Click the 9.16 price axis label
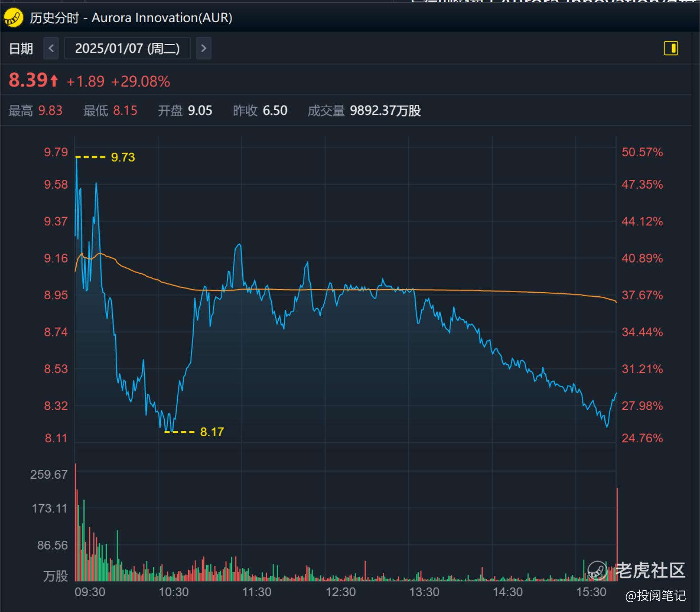Screen dimensions: 700x612 56,258
